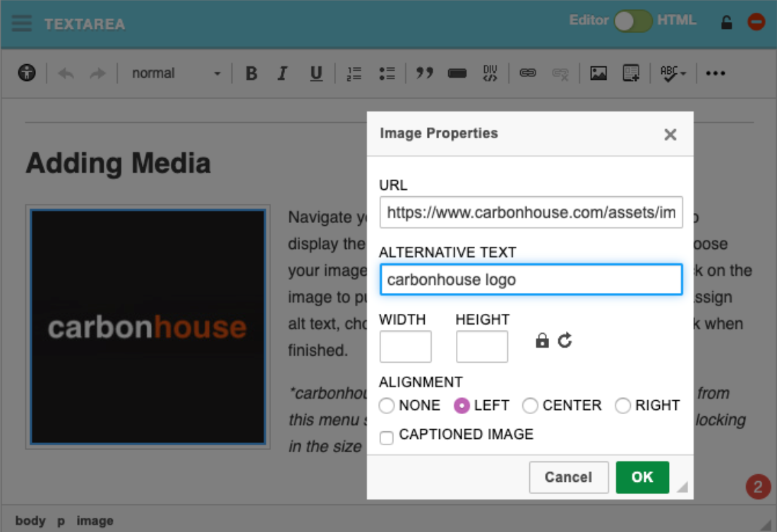Toggle bold formatting

point(251,73)
